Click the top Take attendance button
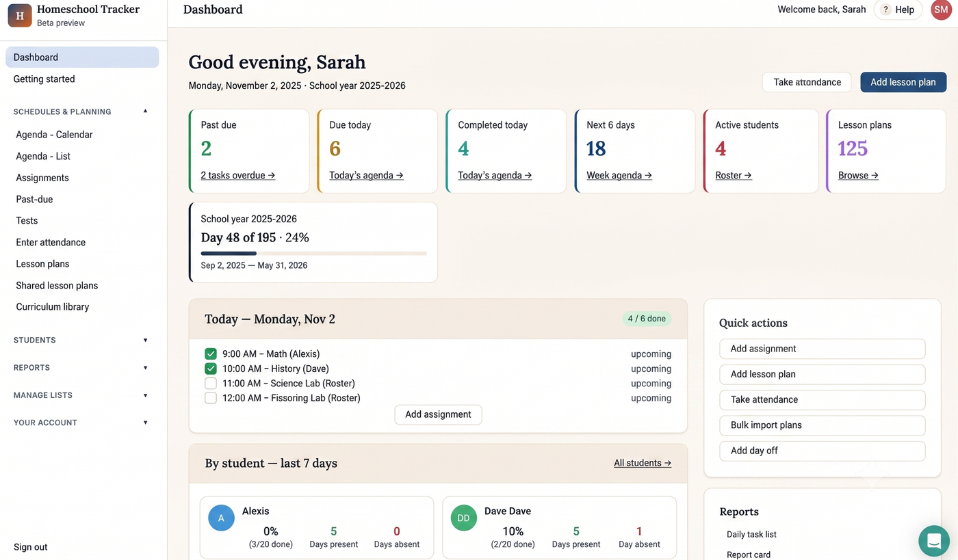Screen dimensions: 958x560 coord(807,82)
